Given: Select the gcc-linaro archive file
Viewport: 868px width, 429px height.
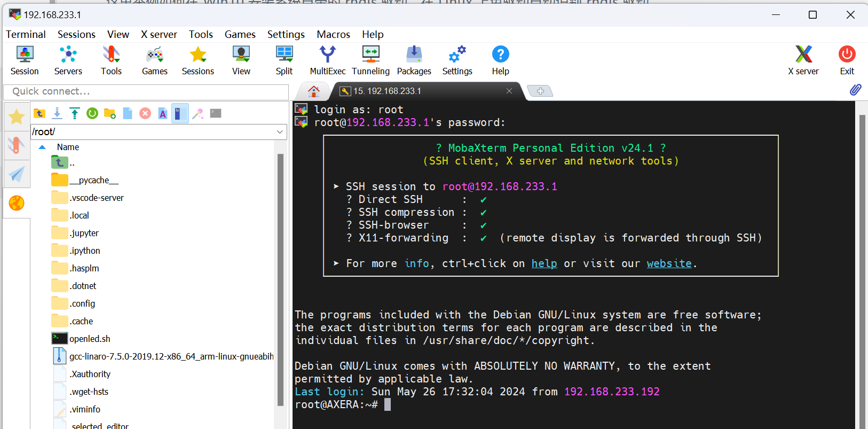Looking at the screenshot, I should click(163, 356).
